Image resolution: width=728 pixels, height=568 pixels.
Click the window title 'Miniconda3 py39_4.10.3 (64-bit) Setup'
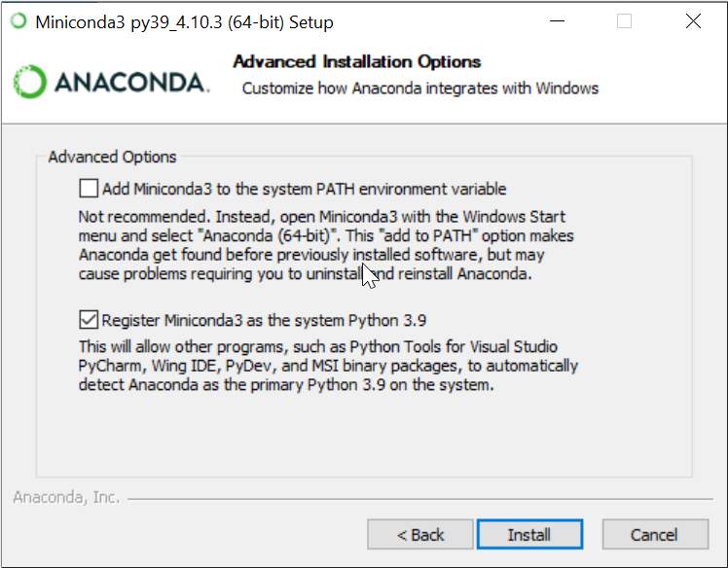point(184,21)
